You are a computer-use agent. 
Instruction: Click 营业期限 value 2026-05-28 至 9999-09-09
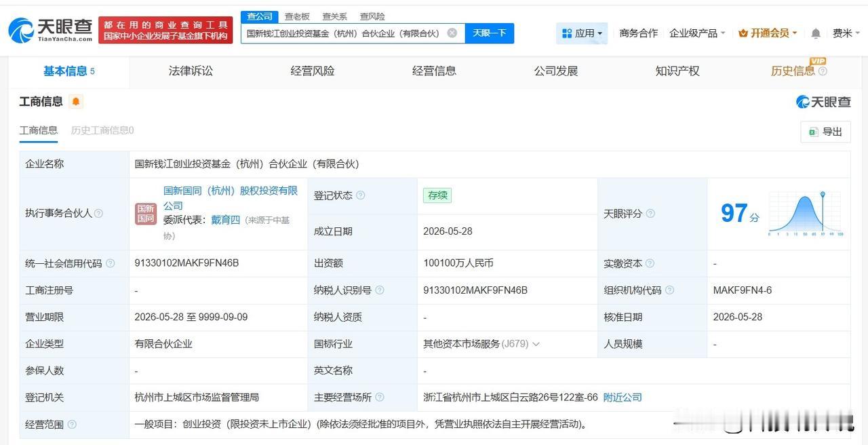(x=191, y=317)
